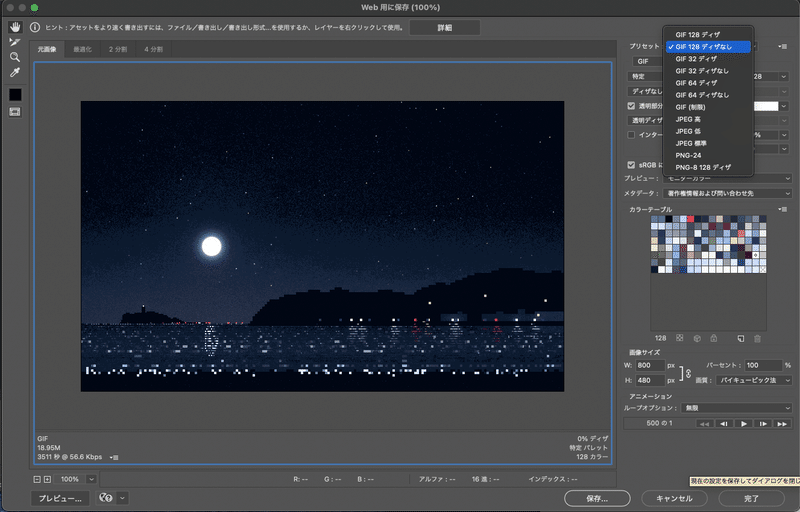Click the 詳細 button
Screen dimensions: 800x512
(x=445, y=28)
